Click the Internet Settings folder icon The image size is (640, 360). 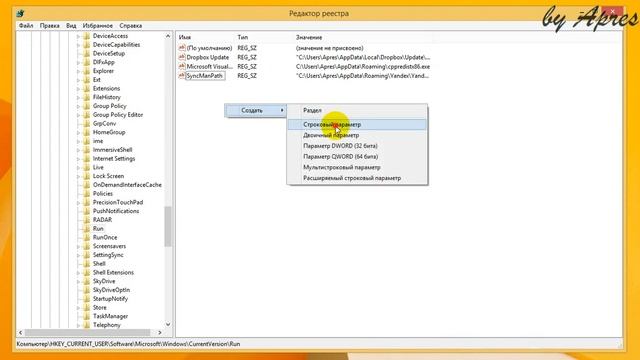(87, 158)
